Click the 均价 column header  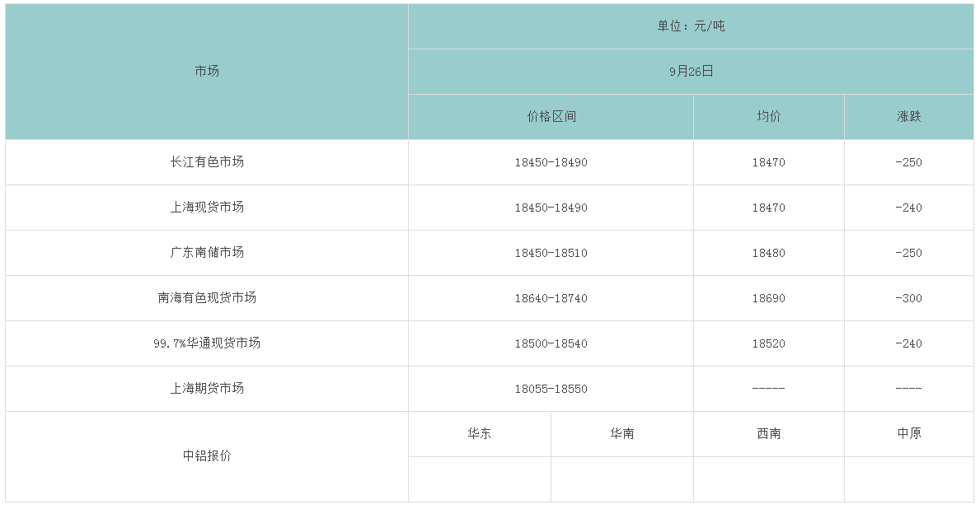click(768, 117)
